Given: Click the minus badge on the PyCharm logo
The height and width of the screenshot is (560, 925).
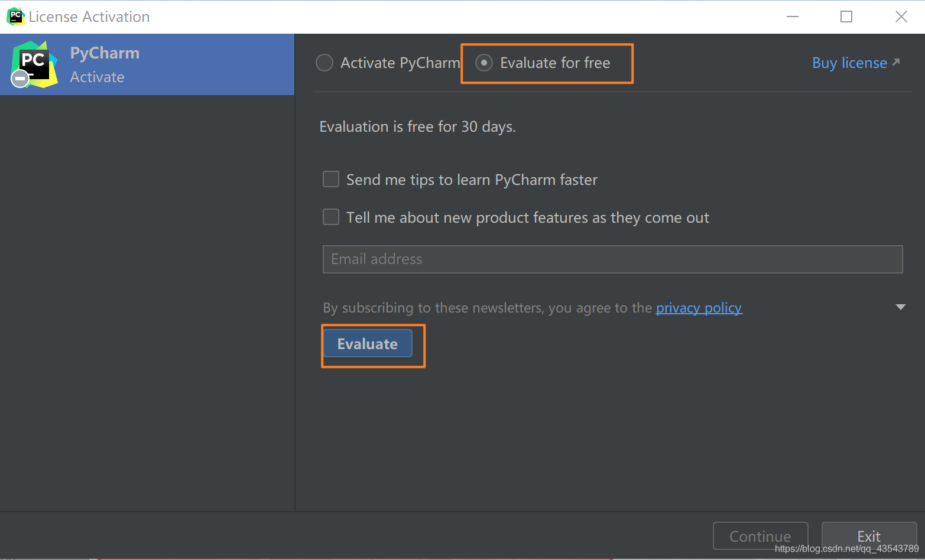Looking at the screenshot, I should (20, 79).
